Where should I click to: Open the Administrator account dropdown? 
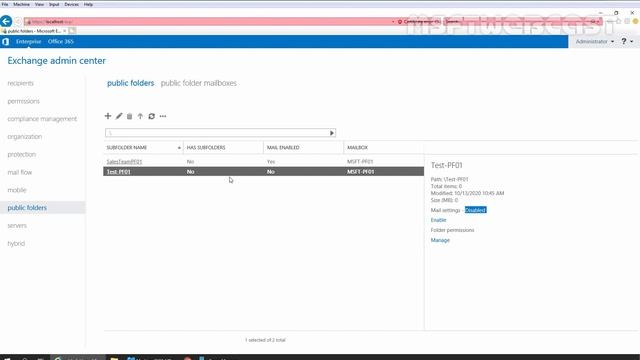595,42
